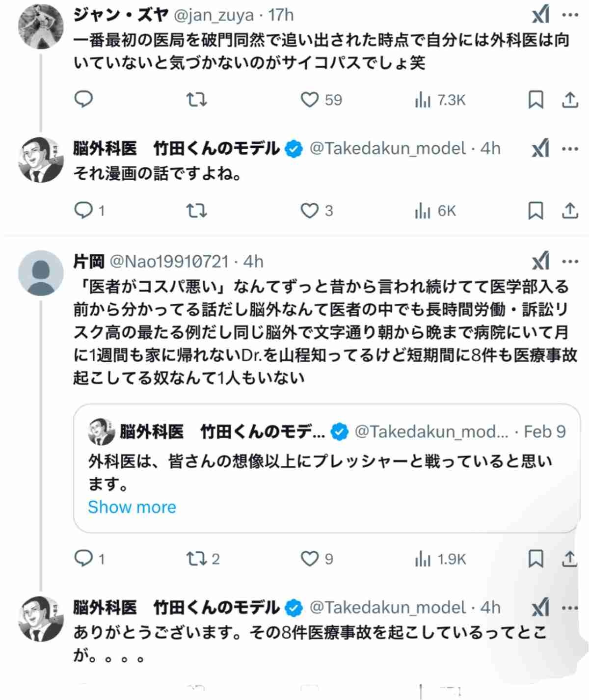This screenshot has height=700, width=589.
Task: Like the 'それ漫画の話ですよね。' reply
Action: (310, 211)
